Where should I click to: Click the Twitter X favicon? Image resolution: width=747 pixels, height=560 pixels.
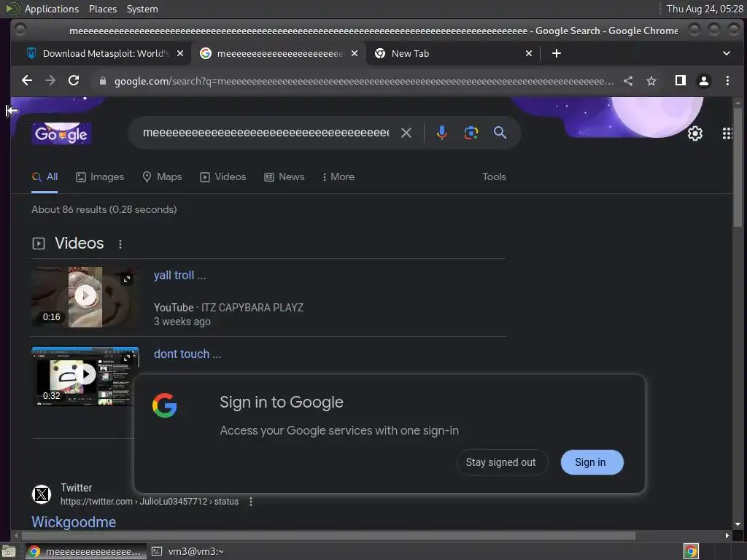tap(42, 494)
